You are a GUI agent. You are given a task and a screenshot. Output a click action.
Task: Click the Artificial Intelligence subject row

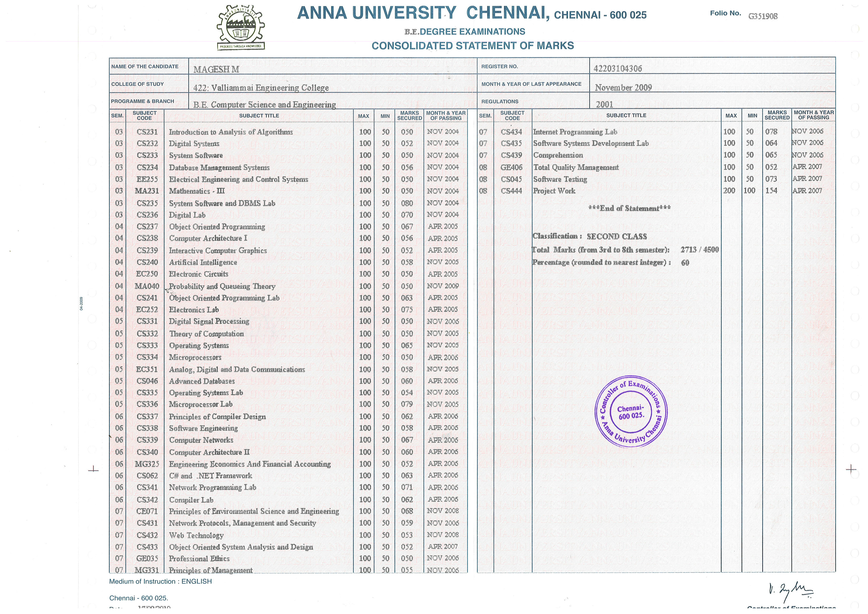(203, 262)
